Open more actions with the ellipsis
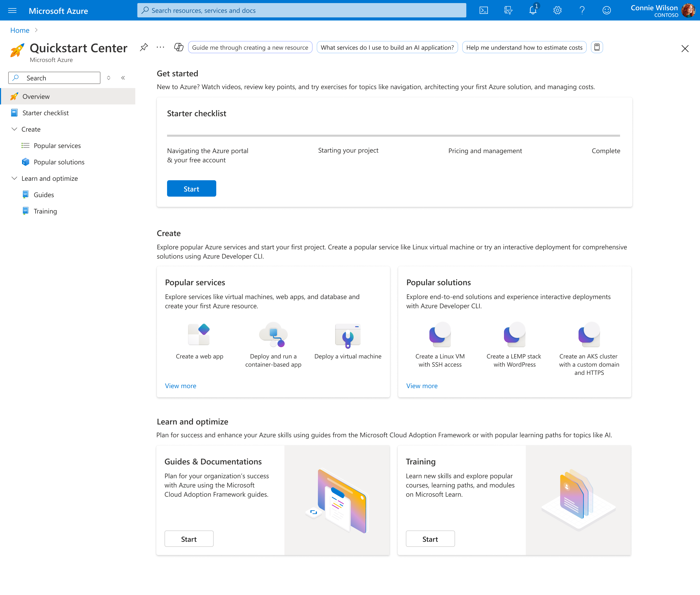 coord(160,47)
